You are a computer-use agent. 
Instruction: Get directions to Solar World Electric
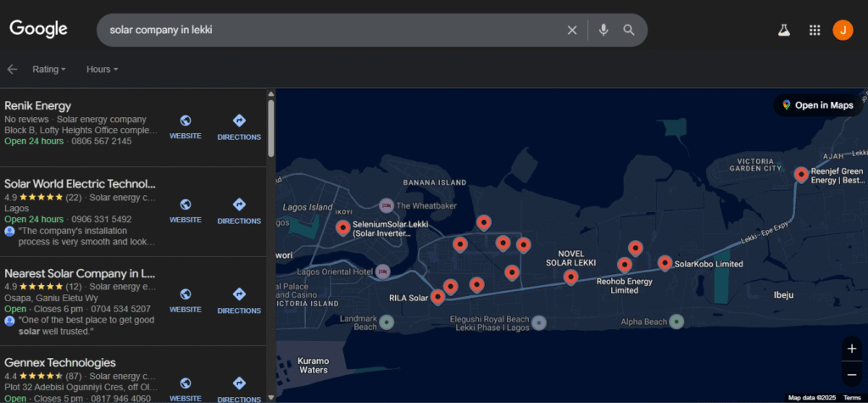pyautogui.click(x=239, y=211)
